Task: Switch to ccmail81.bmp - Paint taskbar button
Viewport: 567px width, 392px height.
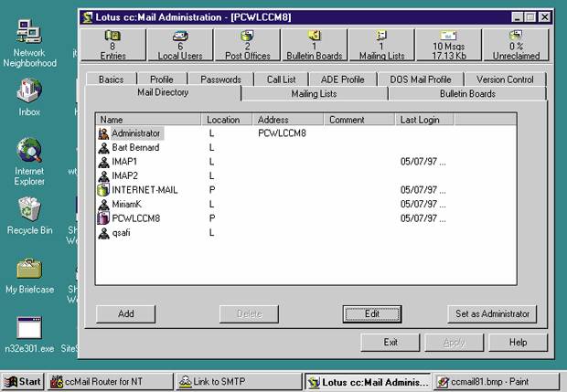Action: click(x=496, y=382)
